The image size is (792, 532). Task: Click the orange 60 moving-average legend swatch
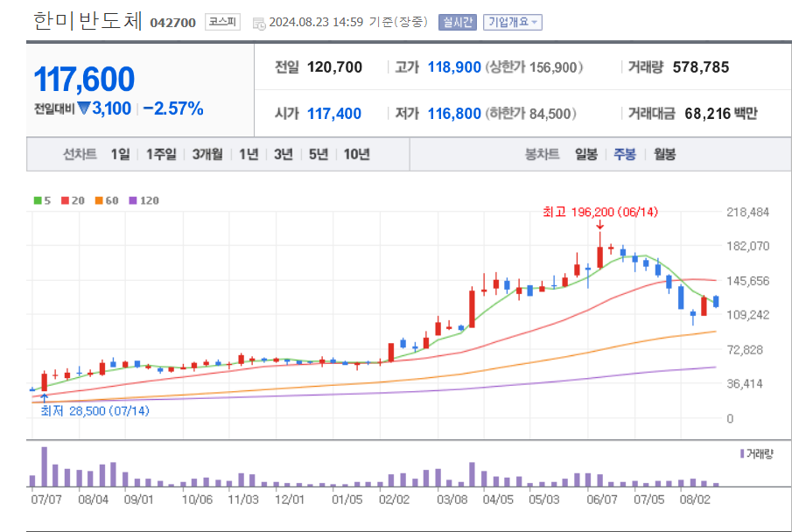(x=99, y=200)
